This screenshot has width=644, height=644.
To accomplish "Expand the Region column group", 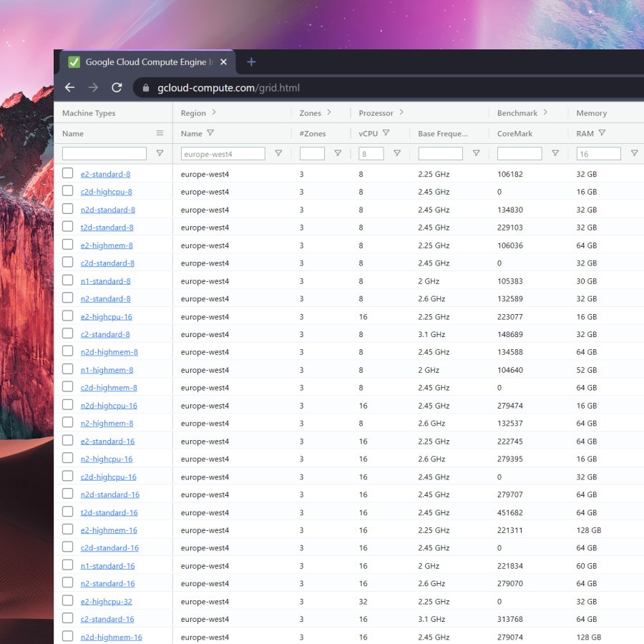I will pos(214,112).
